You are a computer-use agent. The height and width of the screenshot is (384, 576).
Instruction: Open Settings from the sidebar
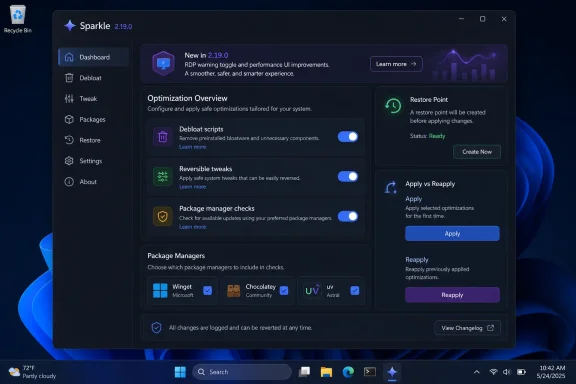(94, 161)
